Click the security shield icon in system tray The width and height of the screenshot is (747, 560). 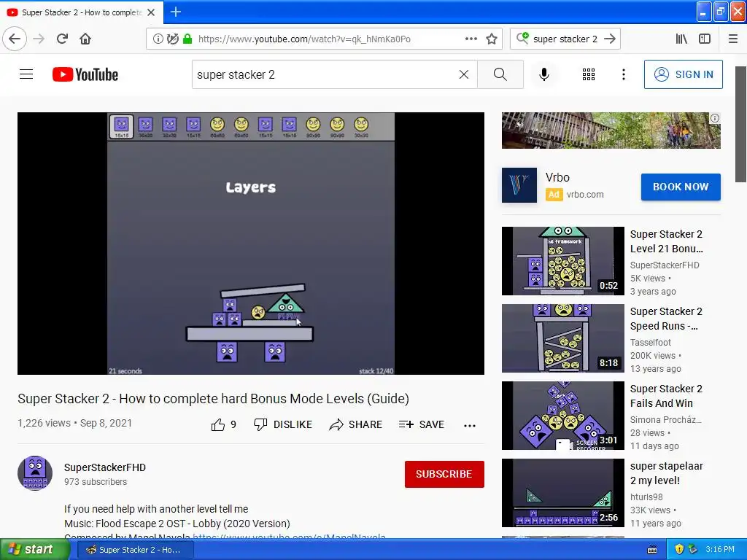tap(679, 549)
